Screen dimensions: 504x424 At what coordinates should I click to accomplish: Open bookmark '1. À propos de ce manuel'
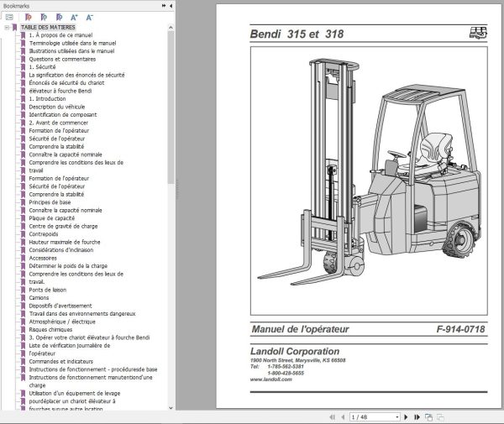tap(60, 35)
